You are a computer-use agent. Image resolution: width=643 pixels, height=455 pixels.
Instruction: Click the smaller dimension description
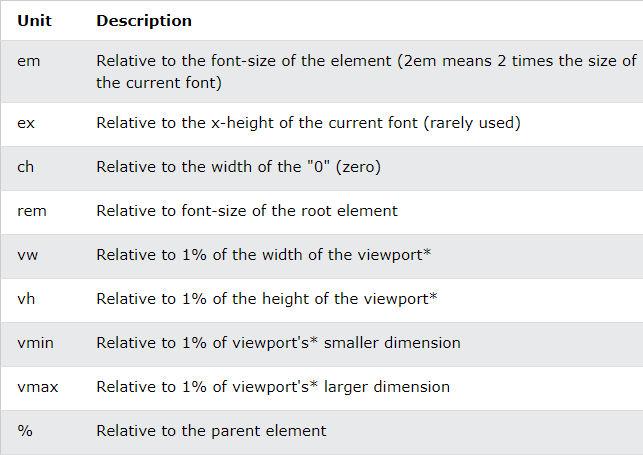click(278, 343)
